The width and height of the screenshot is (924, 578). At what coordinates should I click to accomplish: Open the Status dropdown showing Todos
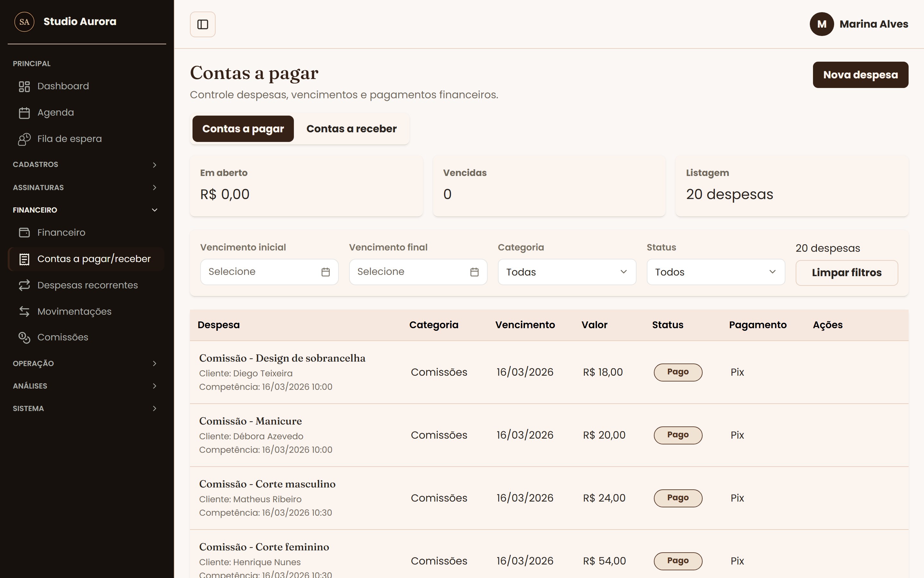click(x=716, y=272)
